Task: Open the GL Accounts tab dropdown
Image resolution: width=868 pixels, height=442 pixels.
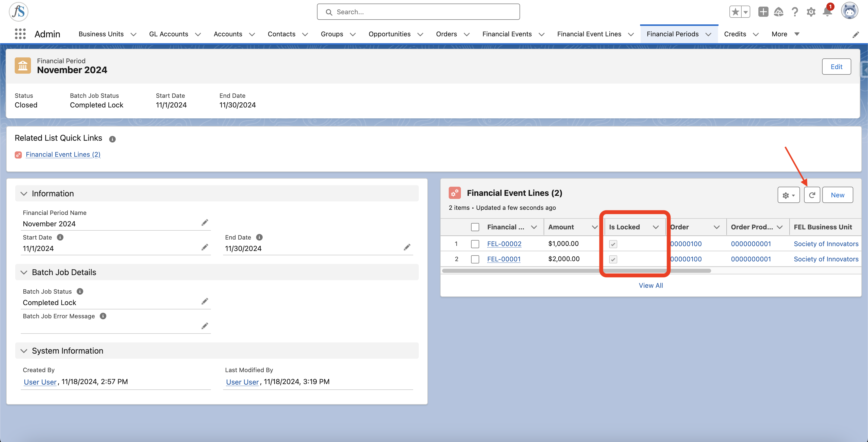Action: (x=198, y=34)
